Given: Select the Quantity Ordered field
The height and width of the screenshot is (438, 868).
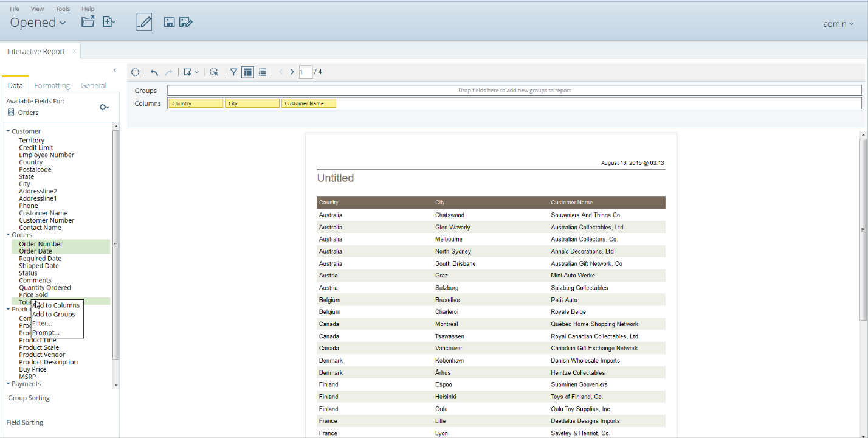Looking at the screenshot, I should pyautogui.click(x=45, y=288).
